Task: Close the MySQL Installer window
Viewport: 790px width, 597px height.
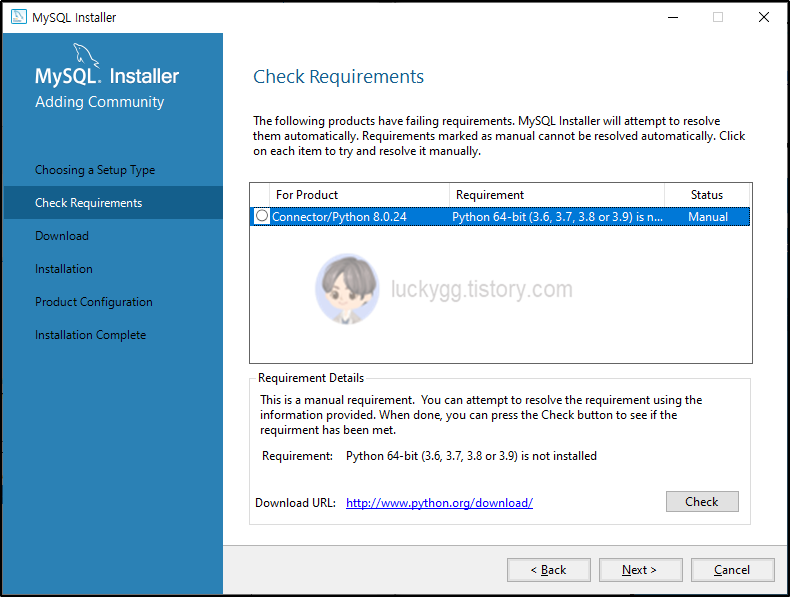Action: click(764, 17)
